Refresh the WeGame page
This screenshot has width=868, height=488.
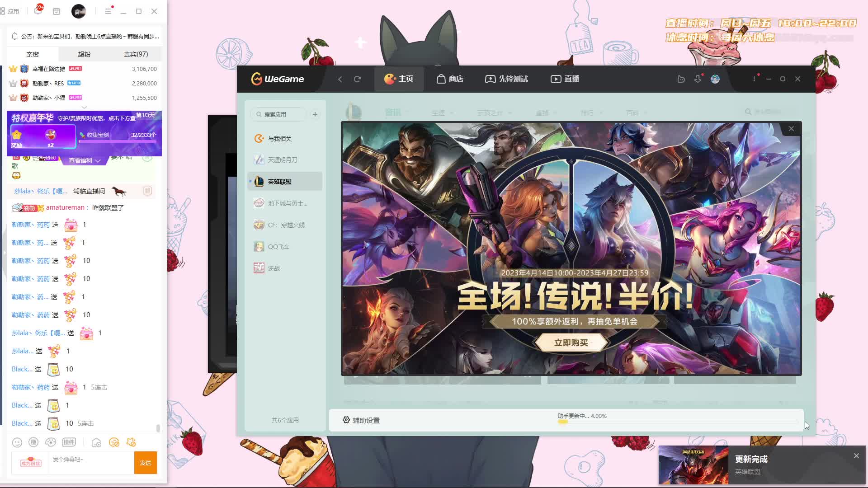tap(357, 79)
